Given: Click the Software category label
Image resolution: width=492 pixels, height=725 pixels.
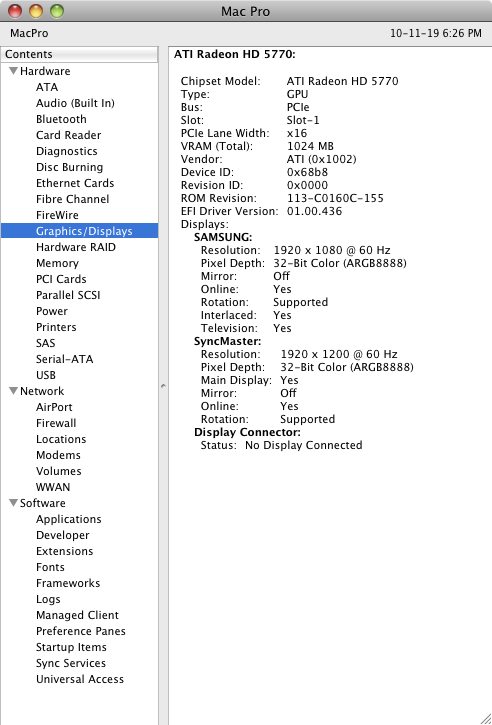Looking at the screenshot, I should click(43, 503).
